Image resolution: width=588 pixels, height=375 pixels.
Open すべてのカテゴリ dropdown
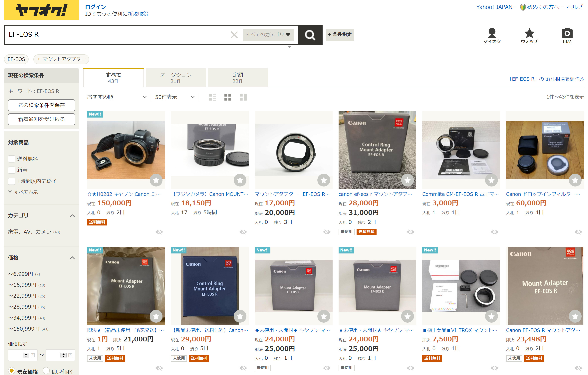point(268,34)
